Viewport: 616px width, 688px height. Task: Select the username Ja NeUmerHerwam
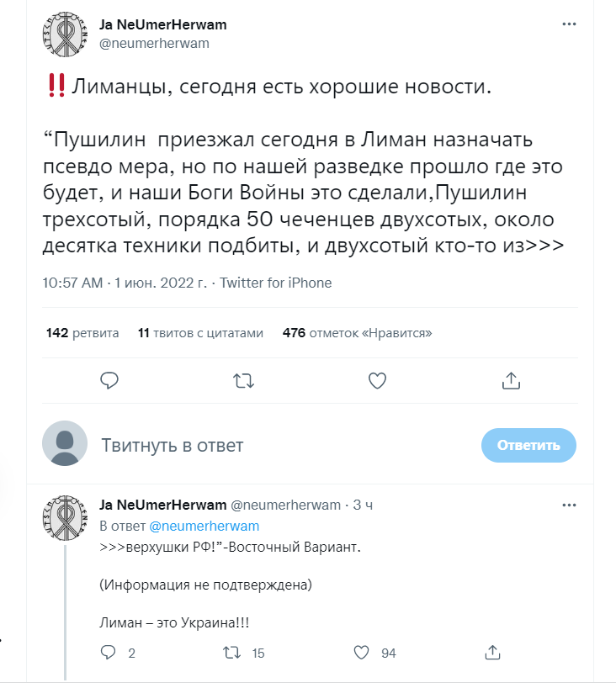pyautogui.click(x=163, y=24)
